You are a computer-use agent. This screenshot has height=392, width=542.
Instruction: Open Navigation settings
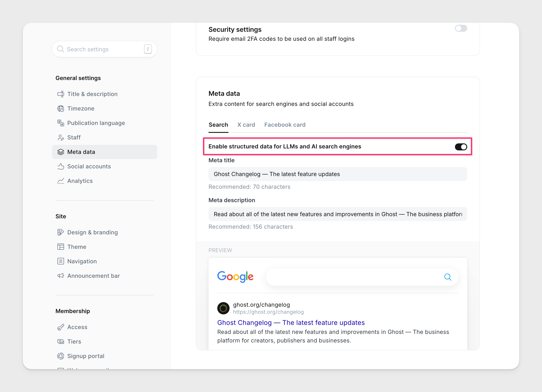104,261
